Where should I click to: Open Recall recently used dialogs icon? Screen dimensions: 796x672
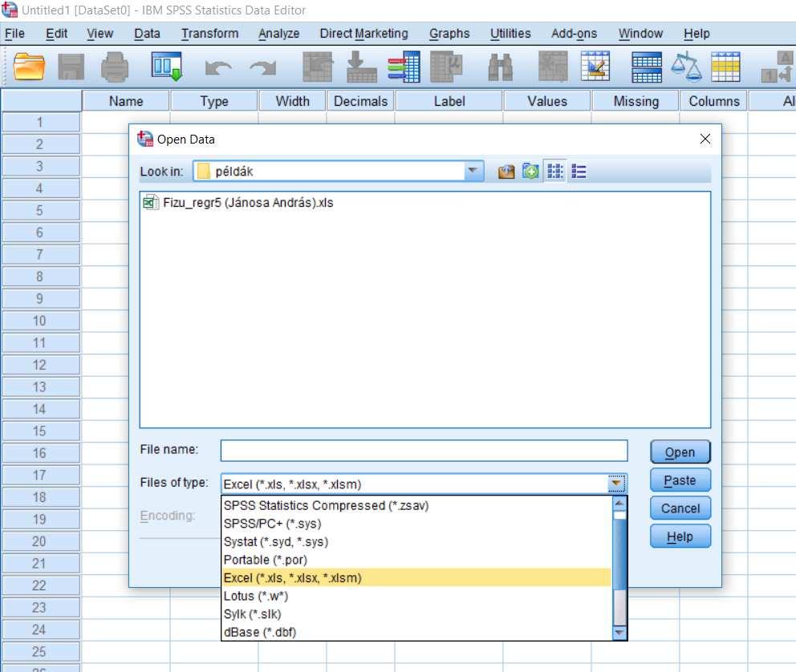[x=167, y=67]
